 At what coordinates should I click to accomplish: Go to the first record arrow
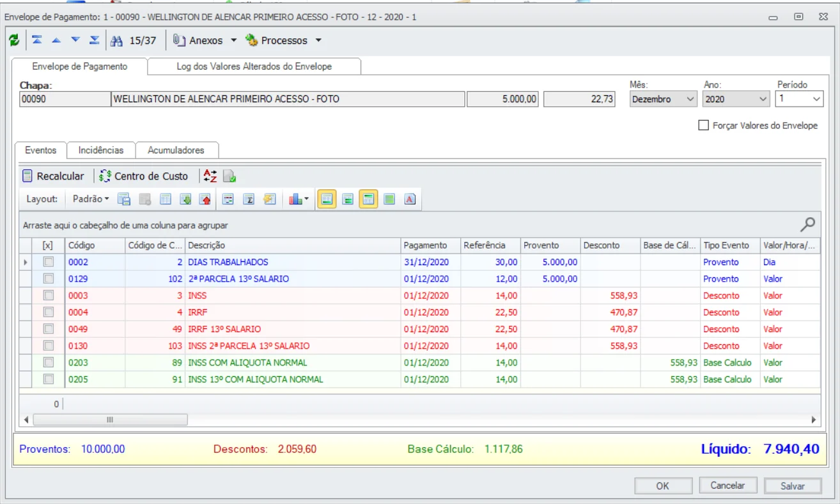tap(37, 40)
